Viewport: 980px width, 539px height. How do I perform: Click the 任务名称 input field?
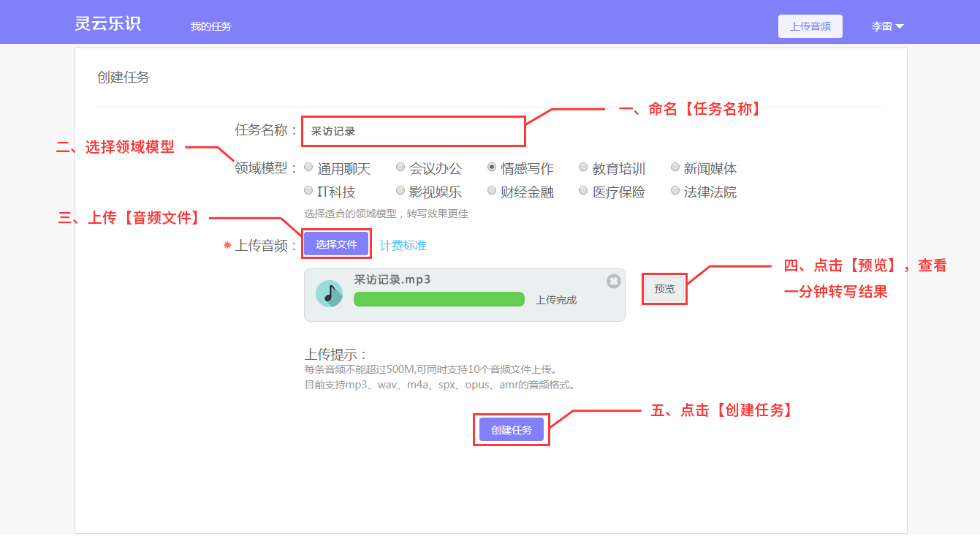(x=414, y=132)
